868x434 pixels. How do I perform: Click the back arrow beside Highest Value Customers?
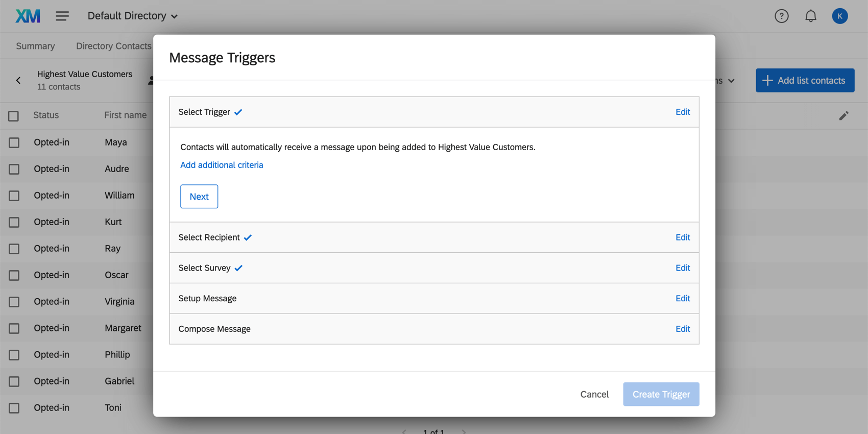18,80
